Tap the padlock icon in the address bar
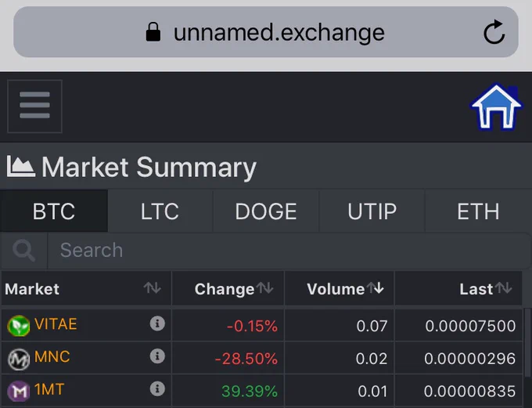 153,32
